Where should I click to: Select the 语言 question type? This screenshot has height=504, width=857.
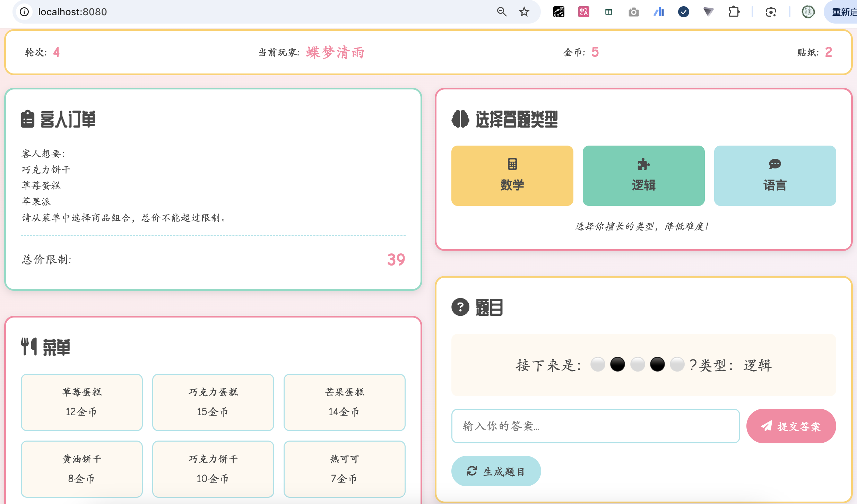click(775, 175)
